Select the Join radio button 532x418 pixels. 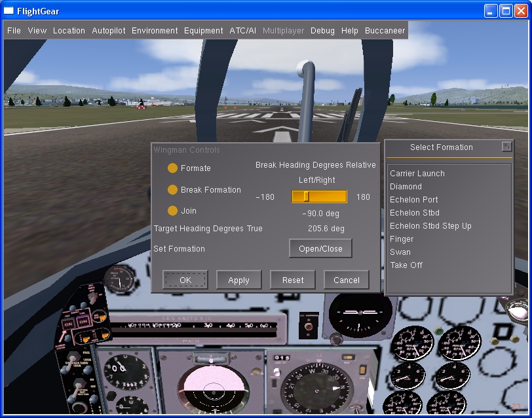(x=172, y=211)
